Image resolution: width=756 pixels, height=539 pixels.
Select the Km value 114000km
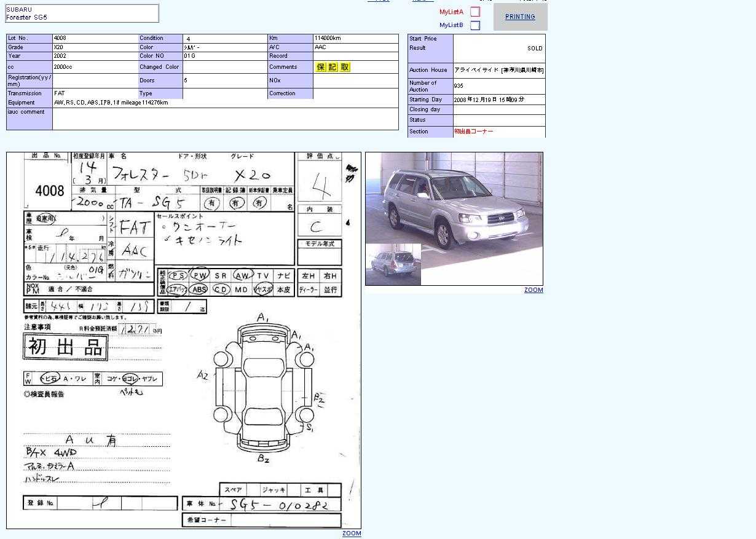point(328,38)
